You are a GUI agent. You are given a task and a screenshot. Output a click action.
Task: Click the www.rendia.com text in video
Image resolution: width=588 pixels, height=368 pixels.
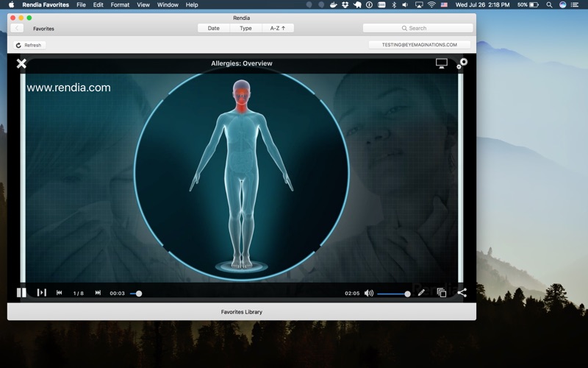(x=68, y=88)
